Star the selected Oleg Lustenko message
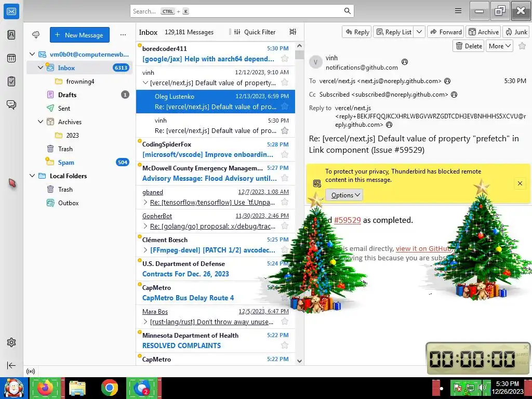The width and height of the screenshot is (532, 399). pyautogui.click(x=285, y=107)
